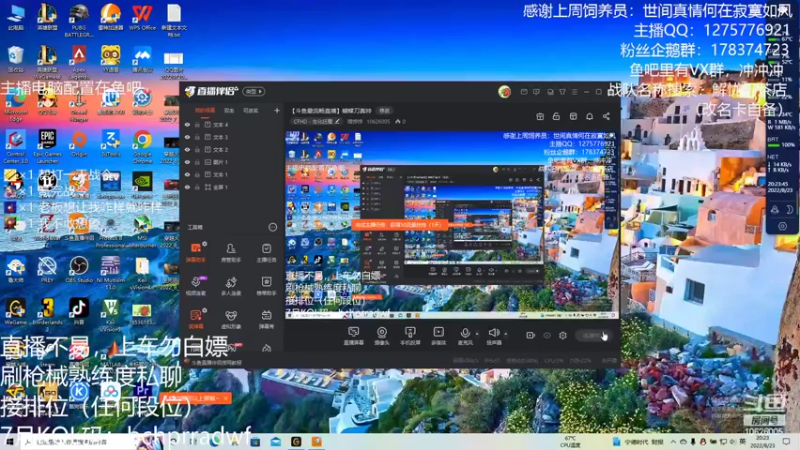This screenshot has height=450, width=800.
Task: Hide the 文本 2 source layer
Action: click(x=187, y=149)
